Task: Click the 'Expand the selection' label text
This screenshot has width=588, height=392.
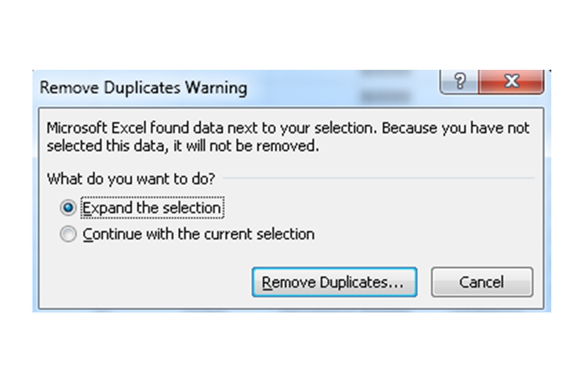Action: [151, 208]
